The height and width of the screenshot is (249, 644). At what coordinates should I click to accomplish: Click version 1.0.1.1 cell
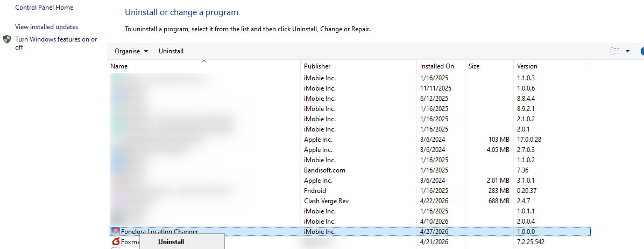click(526, 211)
